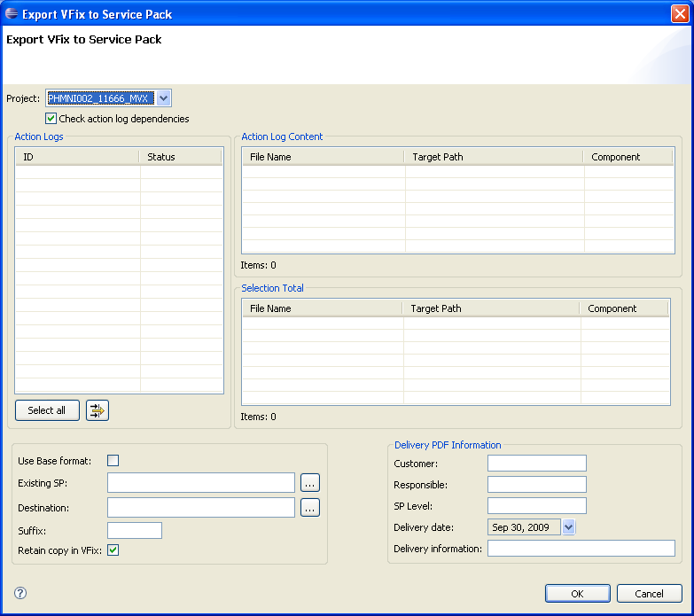Close the Export VFix dialog
Screen dimensions: 694x616
[680, 13]
